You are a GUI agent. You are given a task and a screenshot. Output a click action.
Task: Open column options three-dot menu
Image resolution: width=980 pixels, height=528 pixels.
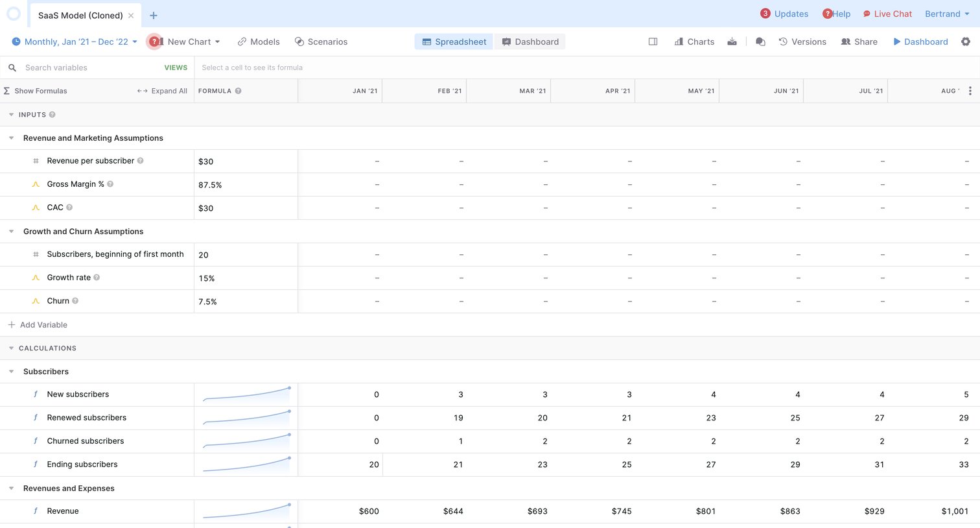click(970, 91)
